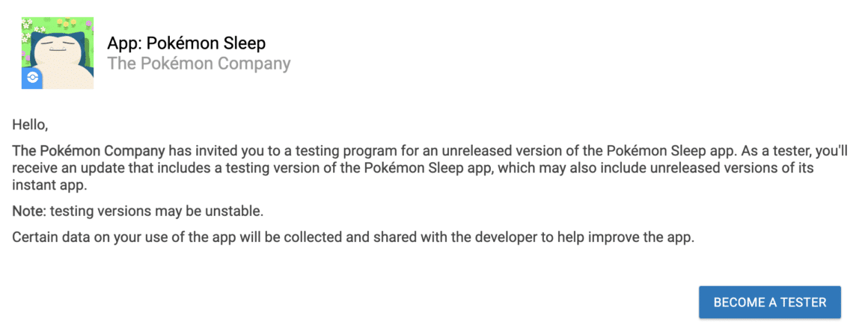Click the pink flower on icon's left edge
The height and width of the screenshot is (331, 868).
25,56
